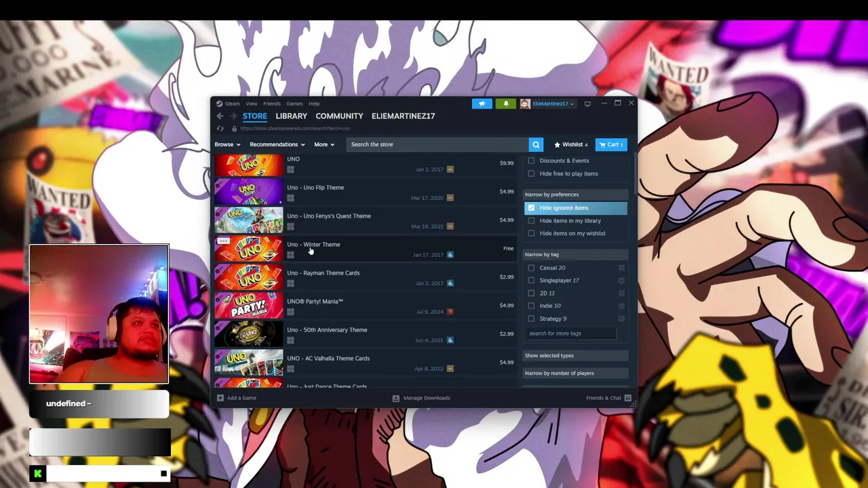Click the Steam logo in the title bar

tap(219, 104)
